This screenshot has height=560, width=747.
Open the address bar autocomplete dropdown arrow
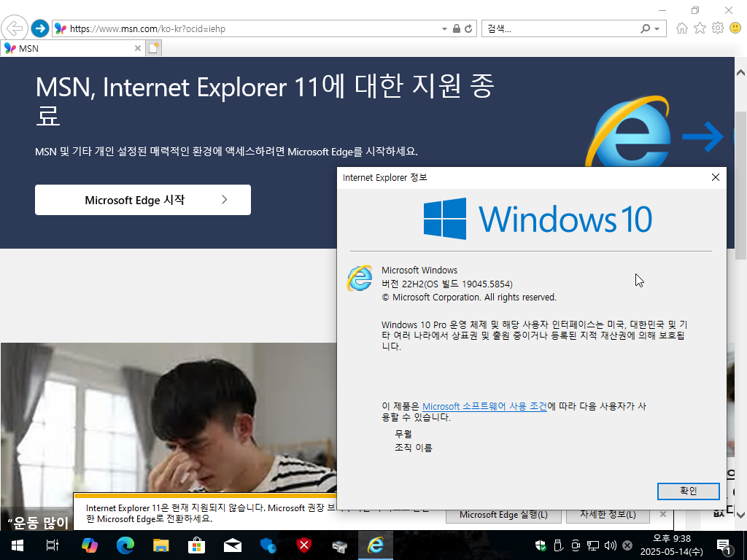pyautogui.click(x=444, y=29)
